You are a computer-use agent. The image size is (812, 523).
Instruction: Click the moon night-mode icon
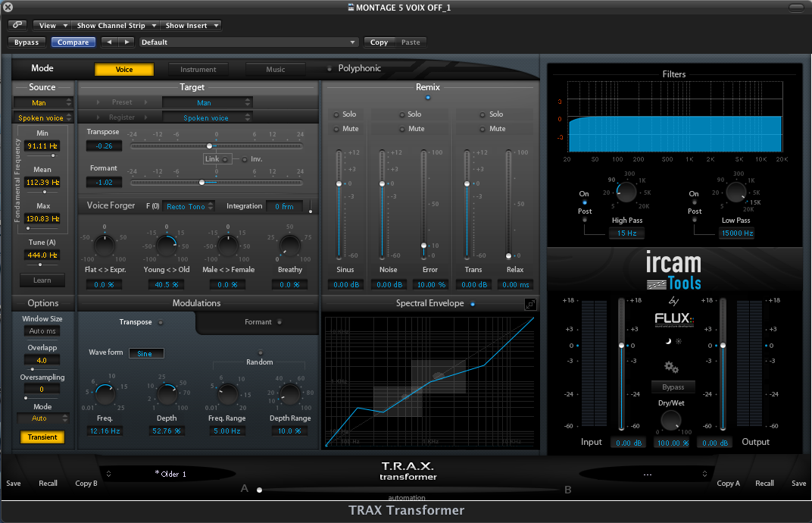(668, 341)
